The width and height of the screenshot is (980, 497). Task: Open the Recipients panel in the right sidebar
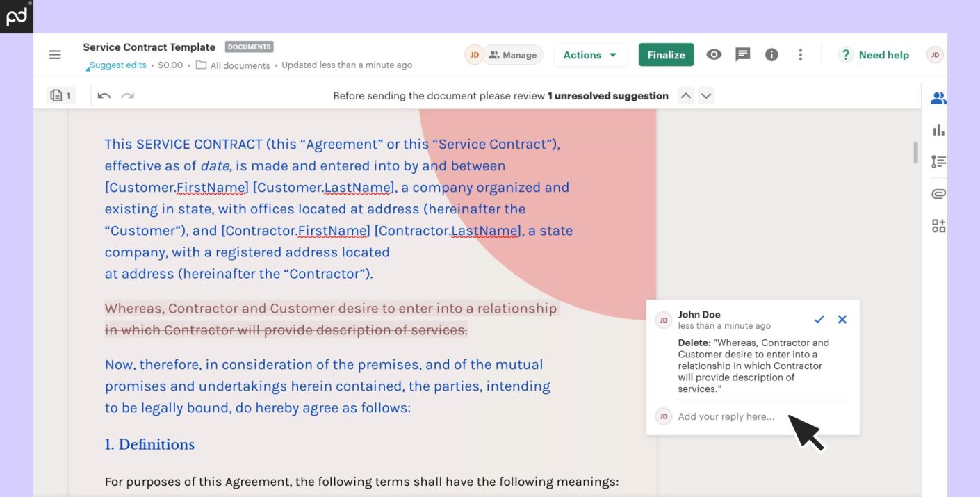click(x=938, y=98)
